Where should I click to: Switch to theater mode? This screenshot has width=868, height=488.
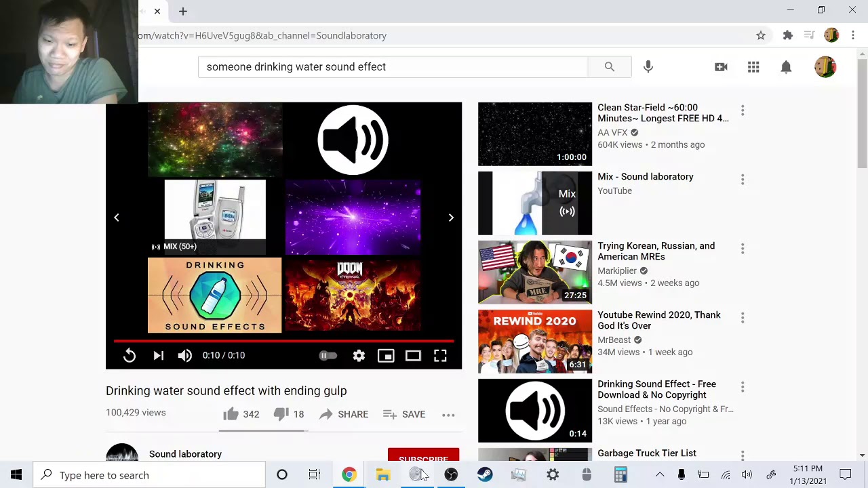pyautogui.click(x=413, y=355)
